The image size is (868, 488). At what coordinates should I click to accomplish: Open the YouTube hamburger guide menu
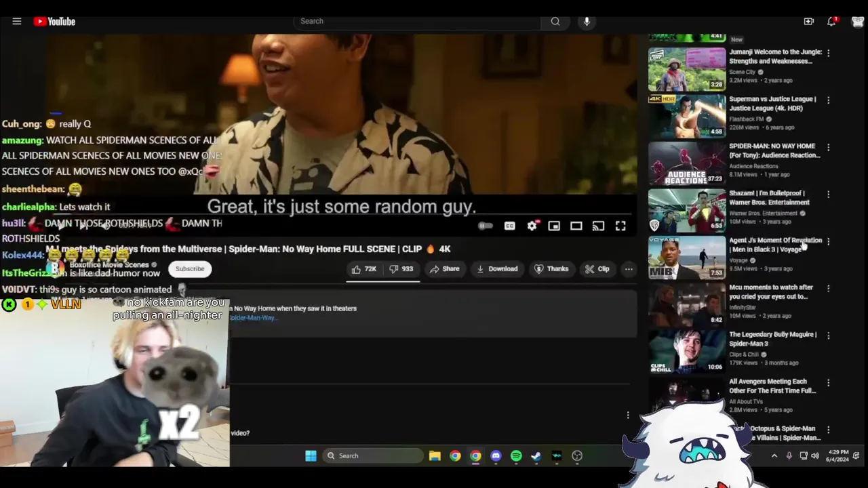coord(17,22)
